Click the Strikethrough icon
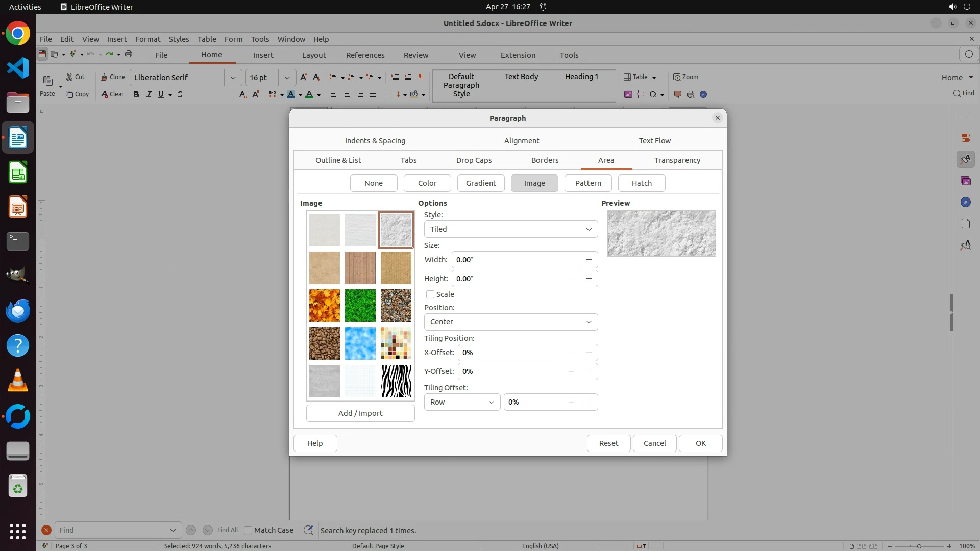 (180, 94)
